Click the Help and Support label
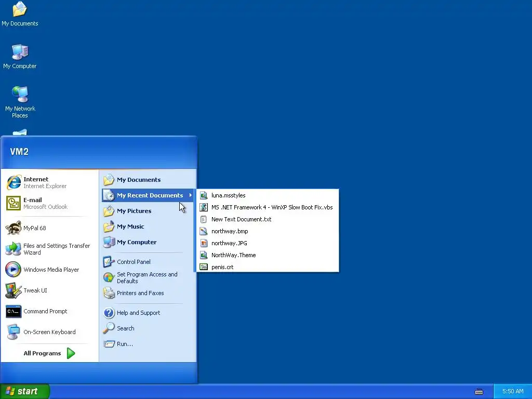The image size is (532, 399). (x=138, y=313)
